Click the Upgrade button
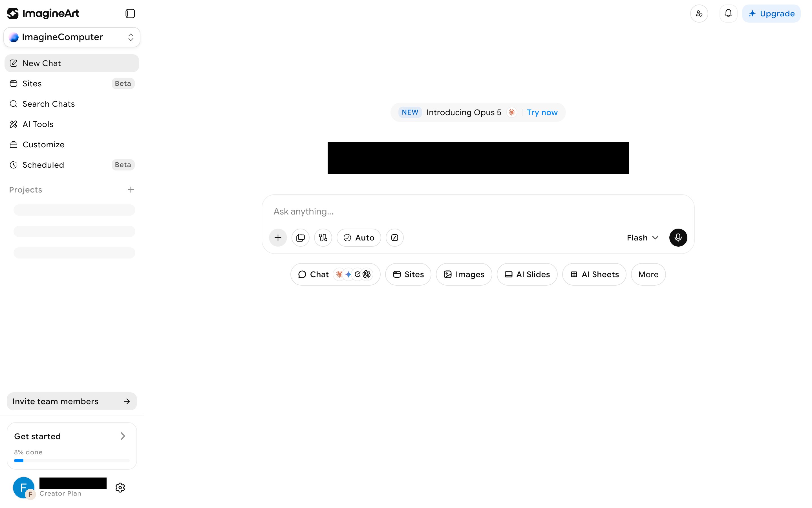Screen dimensions: 812x508 (771, 14)
